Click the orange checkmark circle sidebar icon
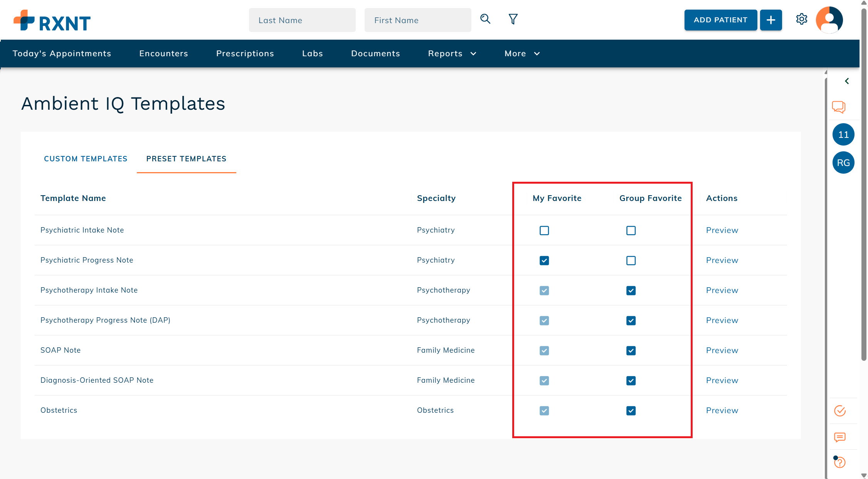 coord(840,411)
